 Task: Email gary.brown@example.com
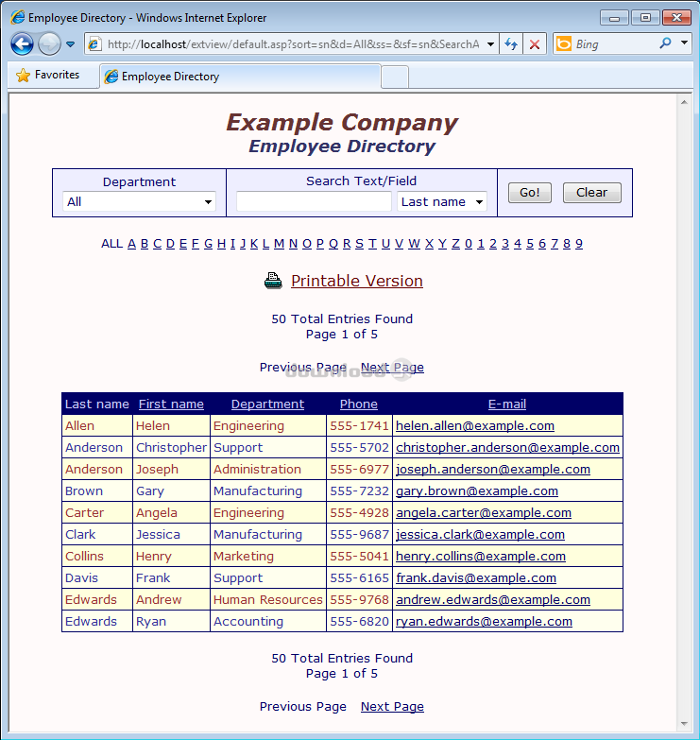[477, 490]
